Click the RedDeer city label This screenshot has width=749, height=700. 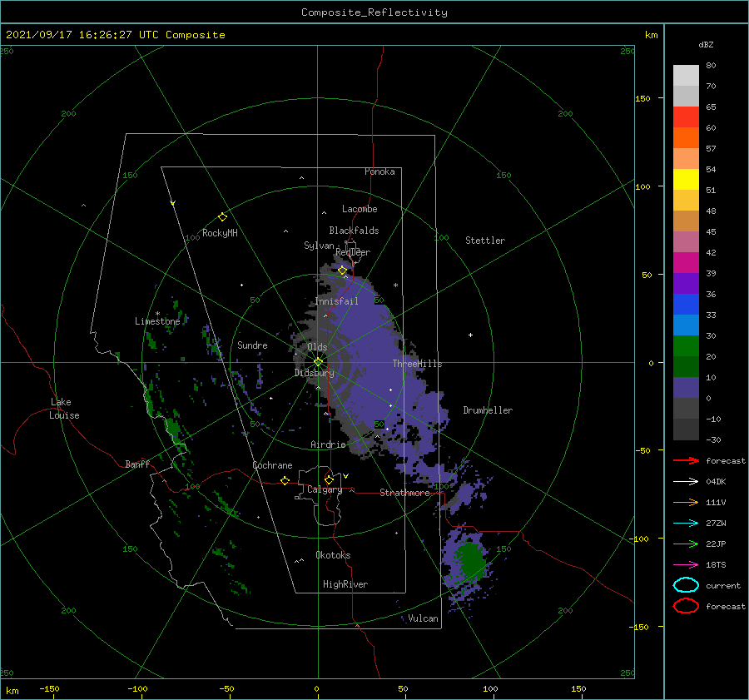click(x=353, y=252)
